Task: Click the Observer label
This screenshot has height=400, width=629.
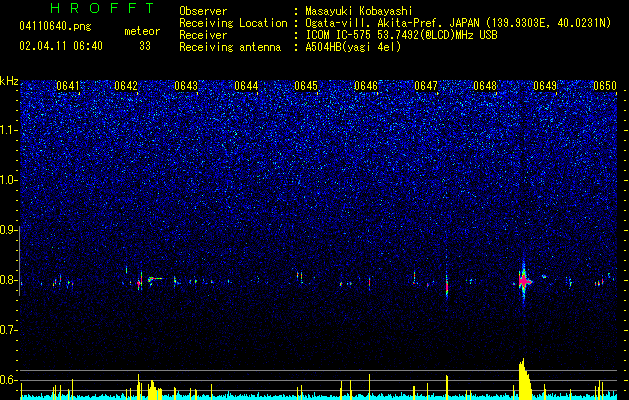Action: click(x=203, y=11)
